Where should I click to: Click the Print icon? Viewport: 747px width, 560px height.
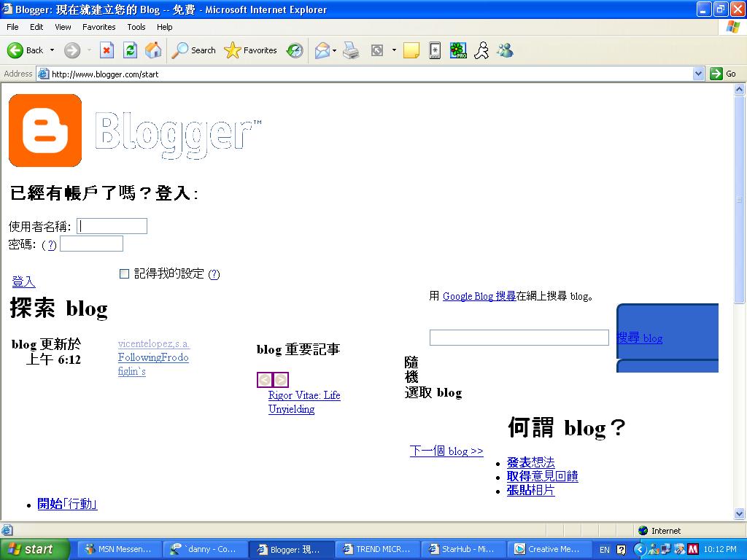[x=351, y=50]
